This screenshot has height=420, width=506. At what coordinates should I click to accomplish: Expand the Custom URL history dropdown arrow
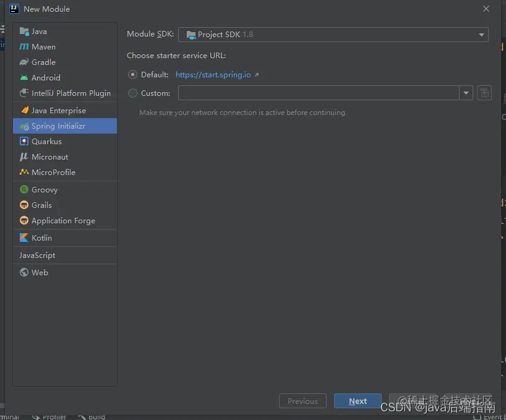466,93
